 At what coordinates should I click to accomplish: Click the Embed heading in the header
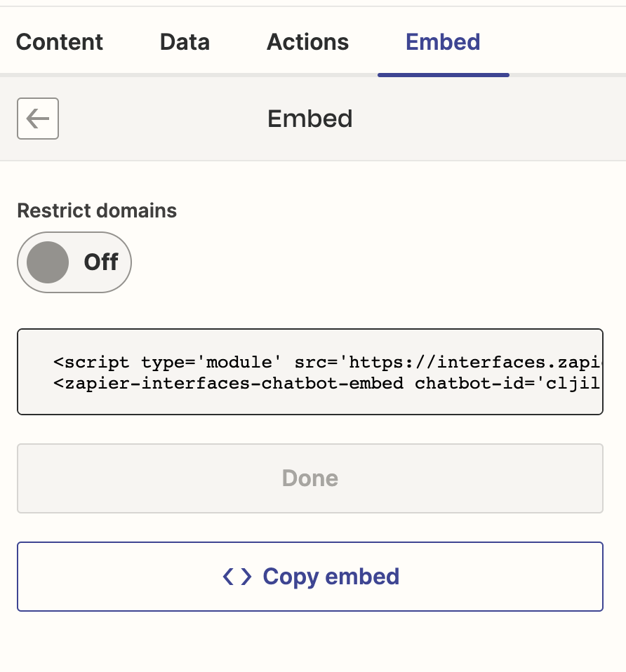click(309, 119)
